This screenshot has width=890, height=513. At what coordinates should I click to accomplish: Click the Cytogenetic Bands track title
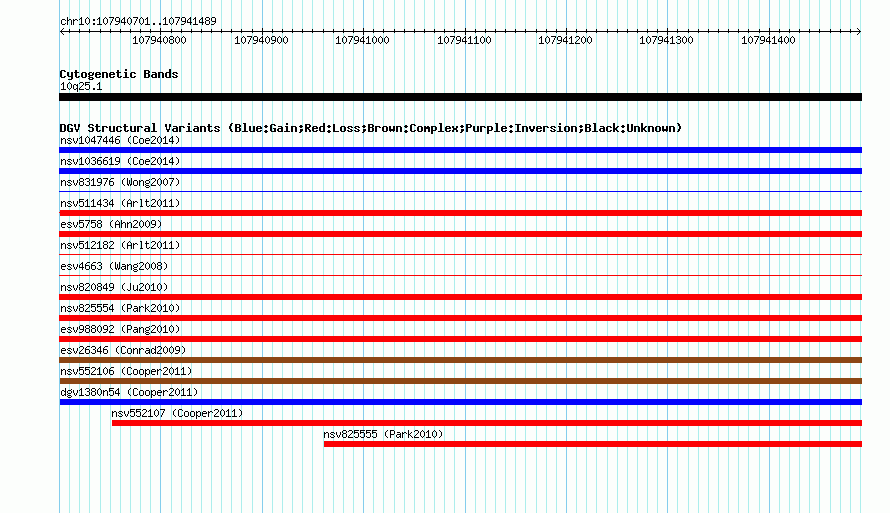point(119,74)
